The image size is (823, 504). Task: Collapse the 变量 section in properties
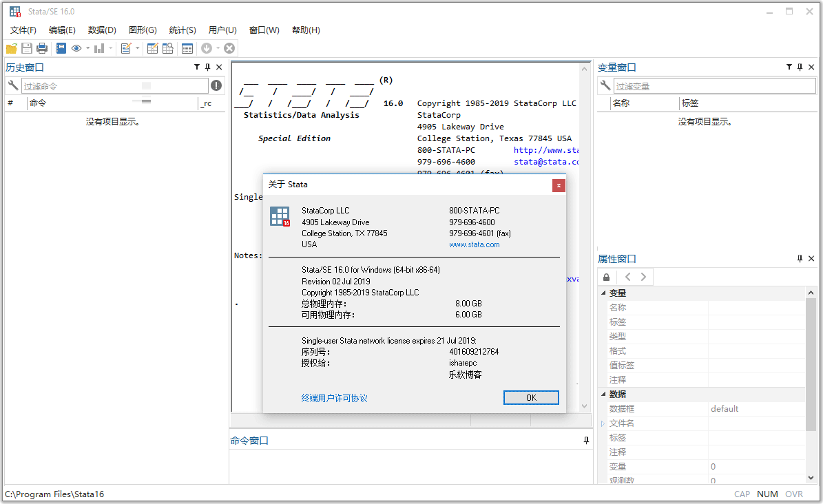(x=603, y=293)
